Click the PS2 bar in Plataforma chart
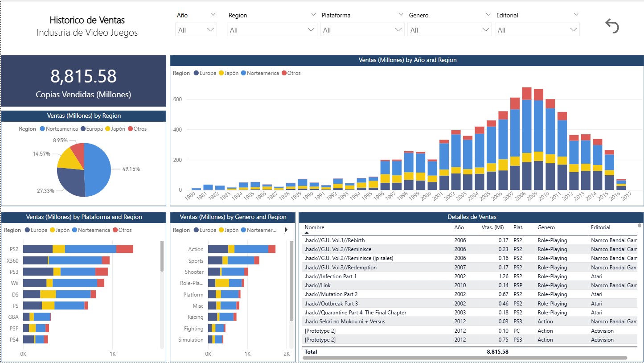The image size is (644, 363). (x=78, y=249)
